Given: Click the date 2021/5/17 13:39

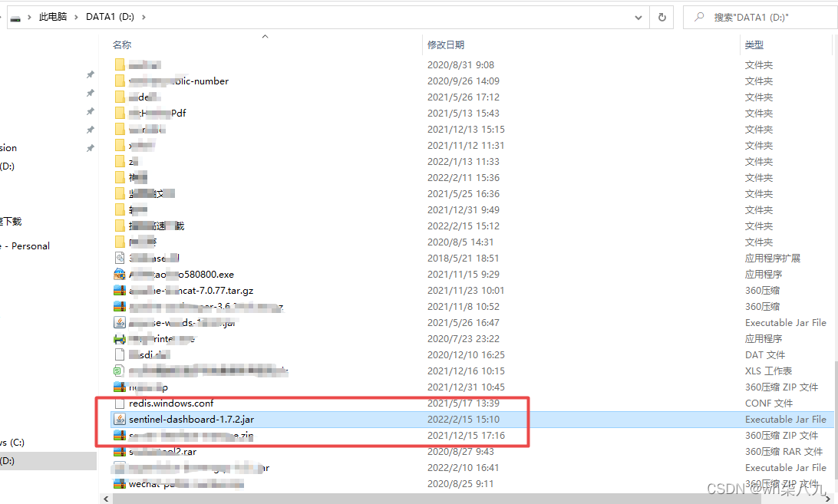Looking at the screenshot, I should pos(464,404).
